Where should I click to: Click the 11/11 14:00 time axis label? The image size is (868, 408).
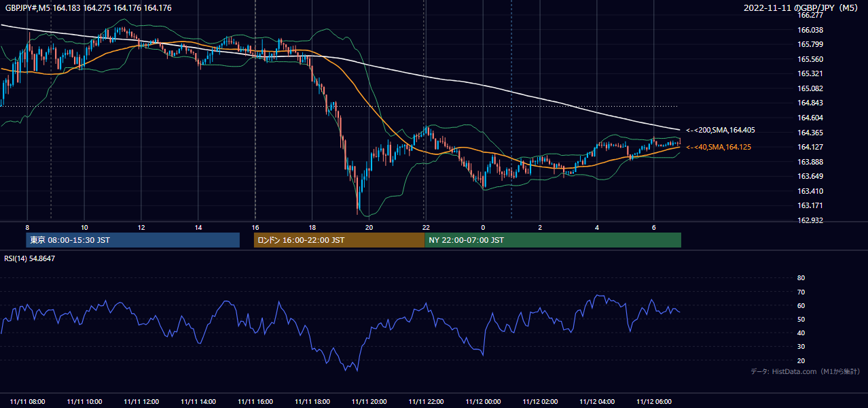[198, 402]
